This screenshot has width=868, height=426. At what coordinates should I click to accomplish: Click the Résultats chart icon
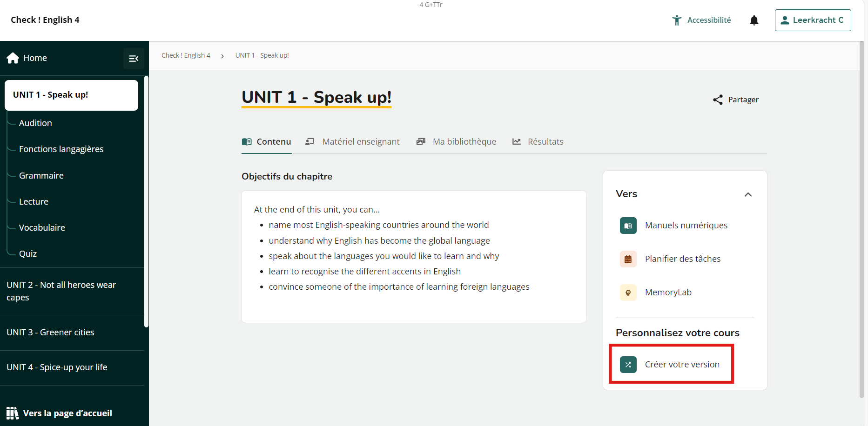(517, 141)
